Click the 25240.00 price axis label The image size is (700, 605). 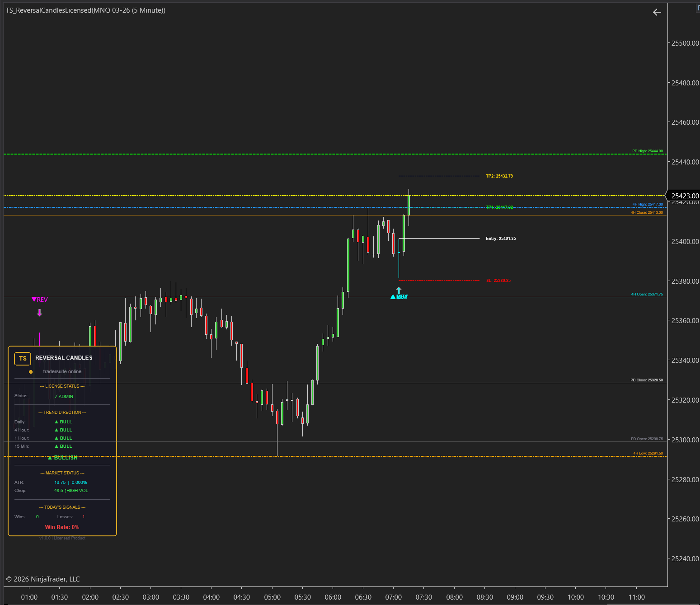point(685,559)
